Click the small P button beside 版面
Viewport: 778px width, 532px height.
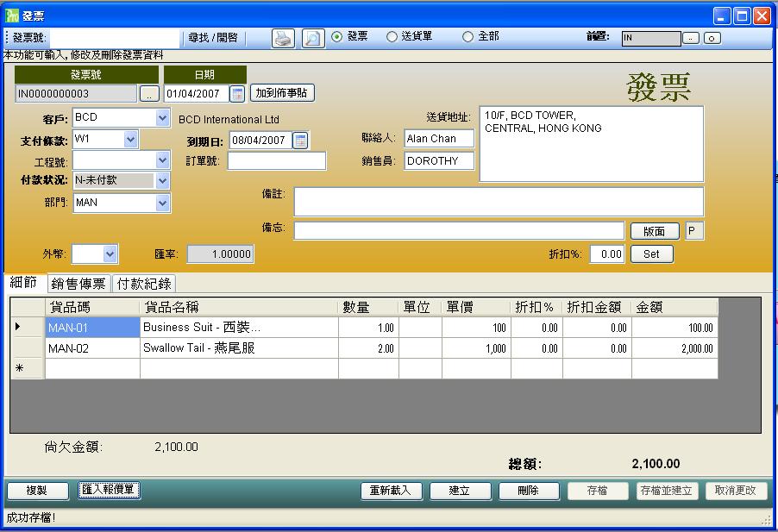pyautogui.click(x=694, y=231)
